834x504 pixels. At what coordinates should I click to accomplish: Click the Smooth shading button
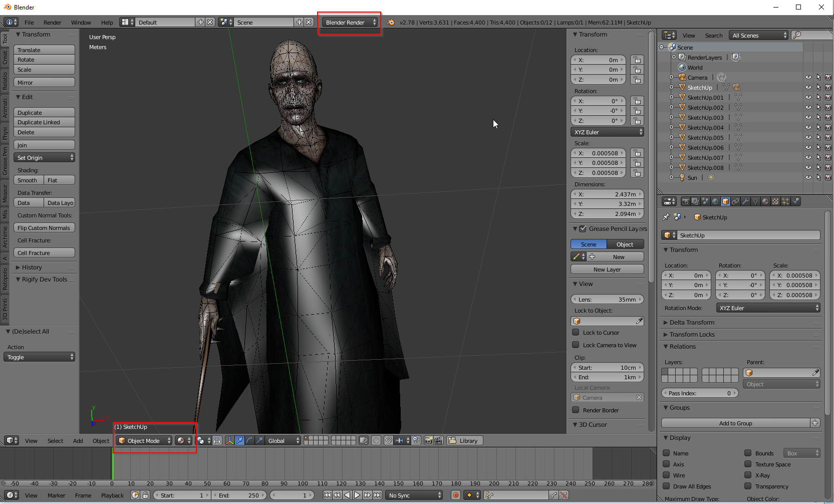(x=29, y=180)
